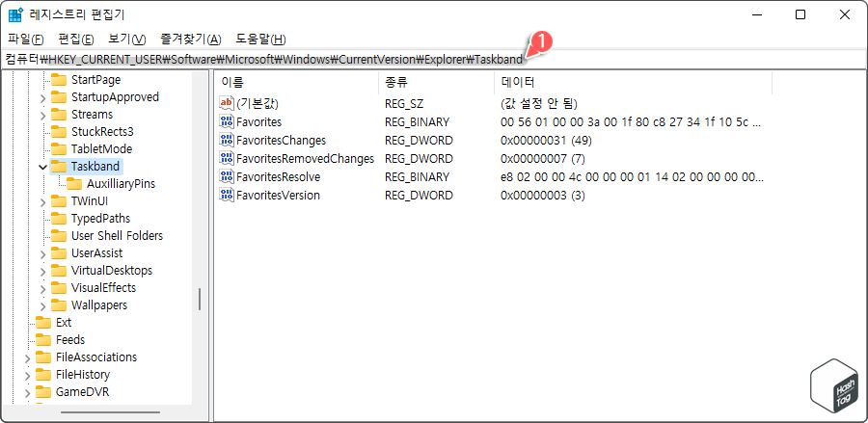
Task: Select the Feeds folder icon
Action: (43, 340)
